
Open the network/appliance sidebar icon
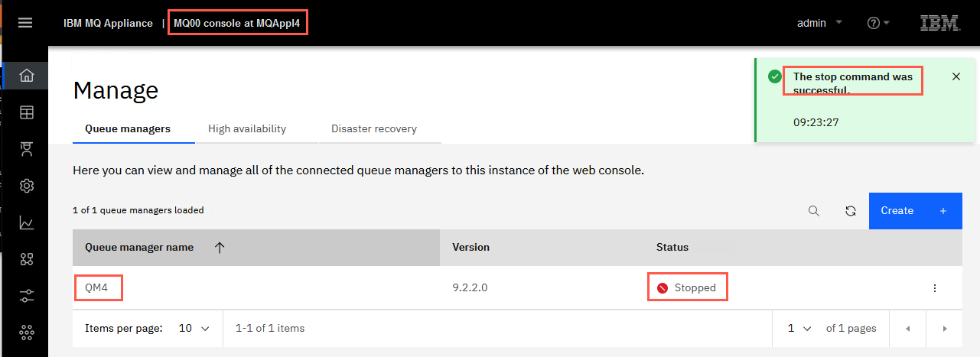pyautogui.click(x=27, y=150)
